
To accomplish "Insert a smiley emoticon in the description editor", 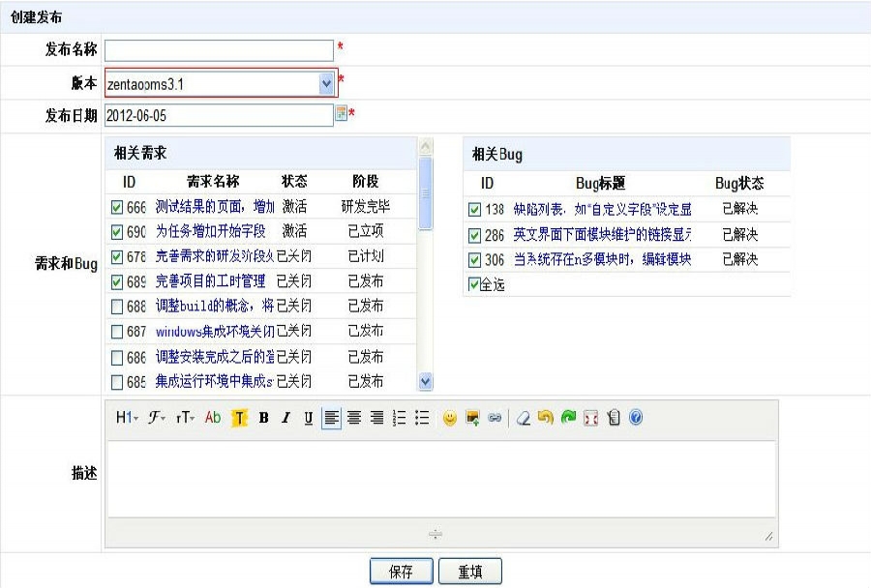I will click(x=450, y=418).
